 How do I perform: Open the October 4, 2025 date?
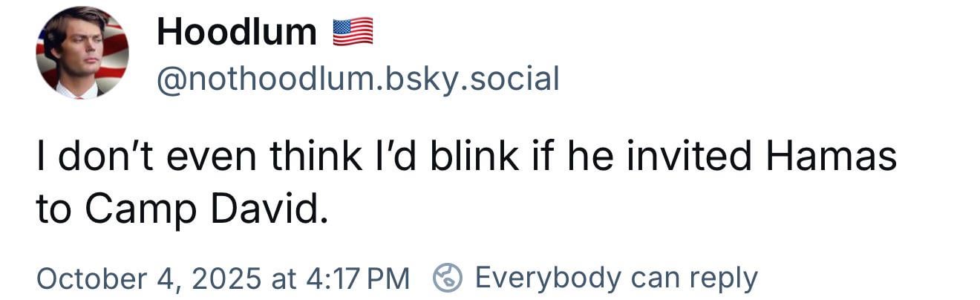[x=148, y=278]
